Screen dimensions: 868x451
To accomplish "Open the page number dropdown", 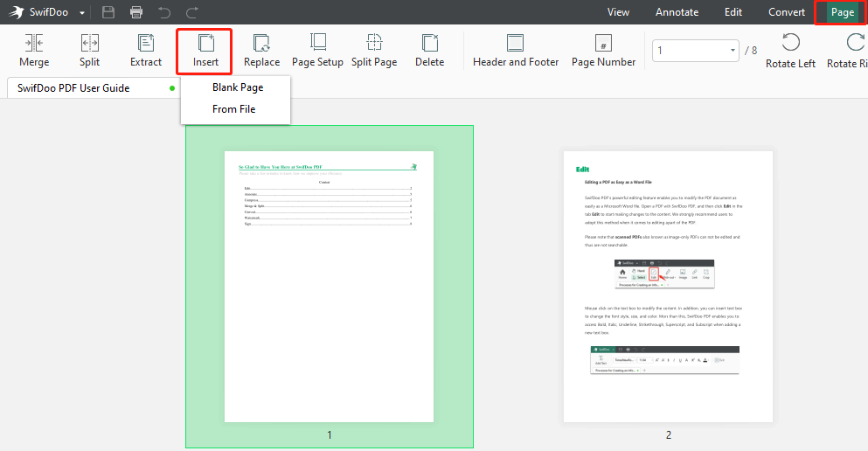I will point(733,51).
